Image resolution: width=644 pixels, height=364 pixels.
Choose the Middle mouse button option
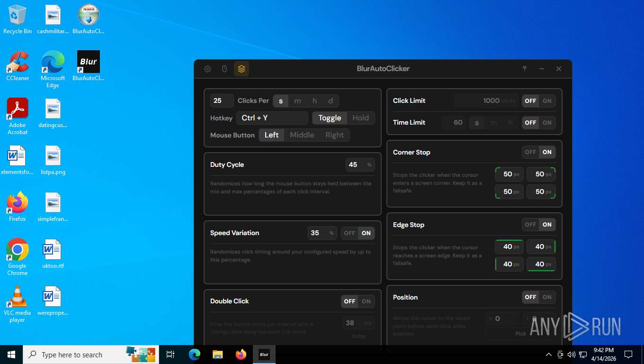[302, 135]
